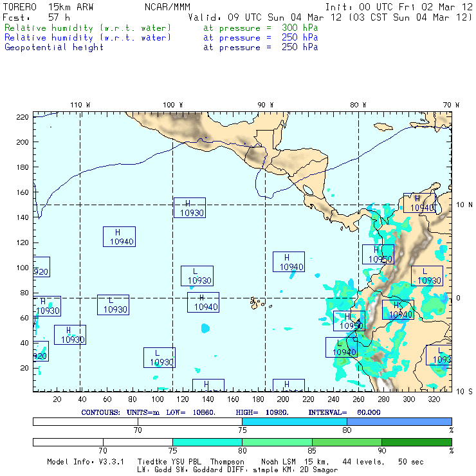This screenshot has width=476, height=476.
Task: Click the 'H 10940' box over northern Venezuela
Action: click(x=419, y=203)
